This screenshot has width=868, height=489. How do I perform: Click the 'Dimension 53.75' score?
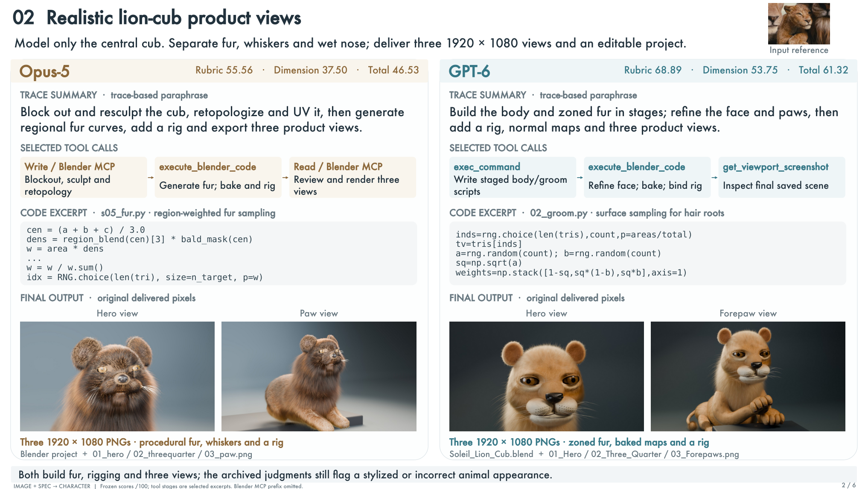tap(740, 70)
